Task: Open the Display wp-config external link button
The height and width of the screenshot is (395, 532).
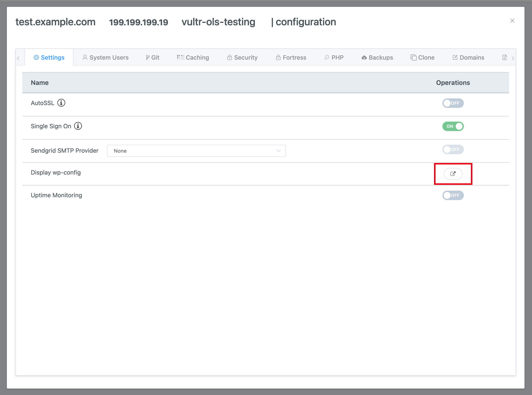Action: click(453, 174)
